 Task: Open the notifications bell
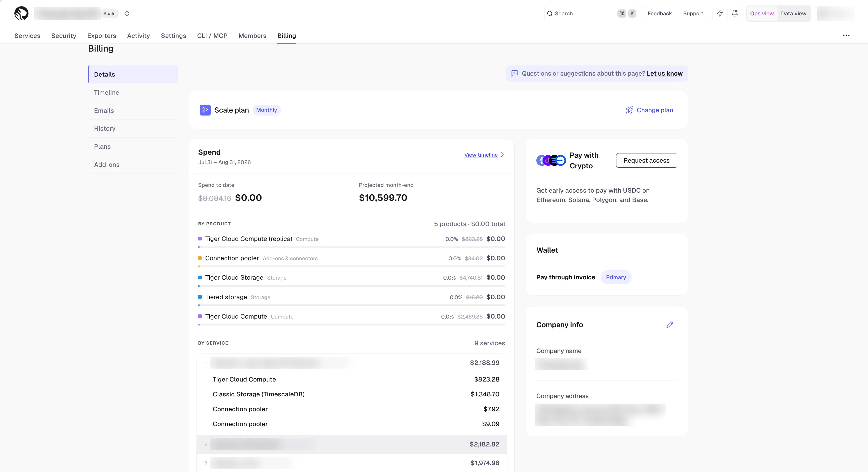(735, 13)
